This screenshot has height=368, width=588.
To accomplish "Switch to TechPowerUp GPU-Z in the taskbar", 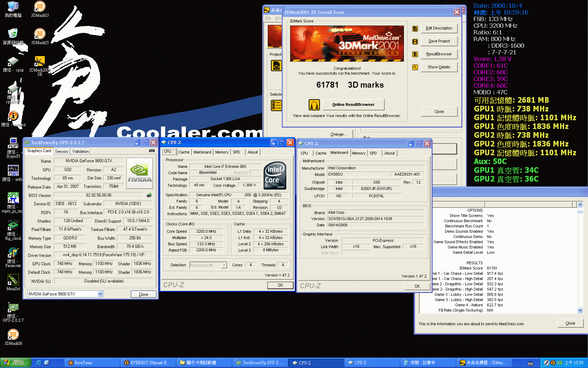I will click(x=261, y=363).
